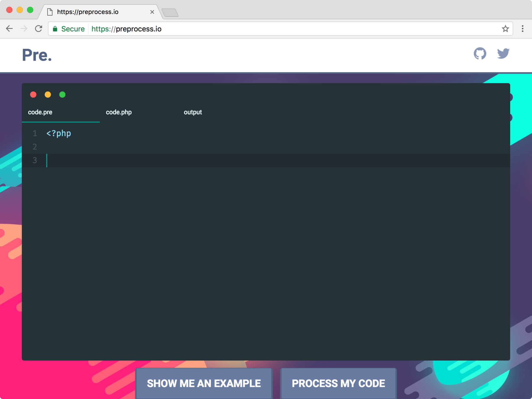Switch to the output tab
Image resolution: width=532 pixels, height=399 pixels.
pos(217,112)
